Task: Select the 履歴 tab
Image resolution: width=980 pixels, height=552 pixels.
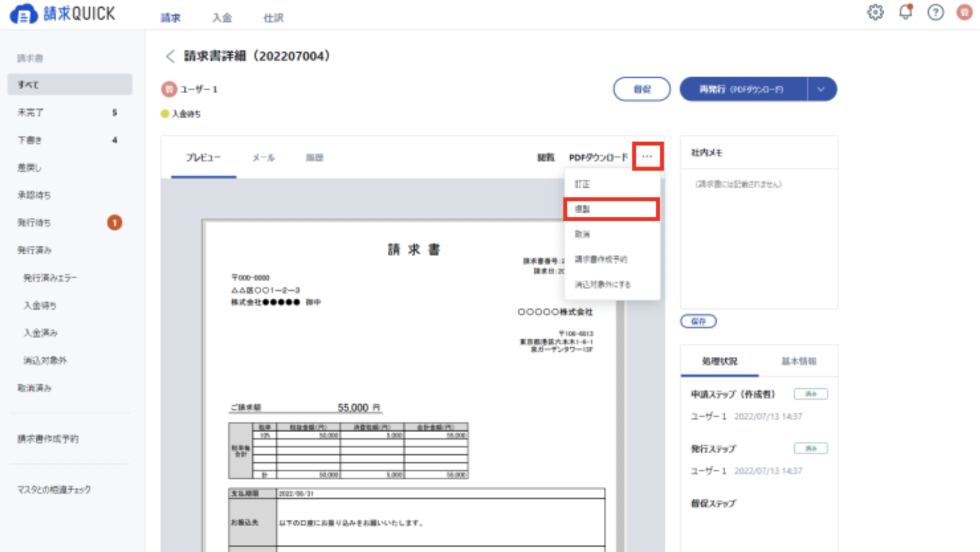Action: (x=314, y=157)
